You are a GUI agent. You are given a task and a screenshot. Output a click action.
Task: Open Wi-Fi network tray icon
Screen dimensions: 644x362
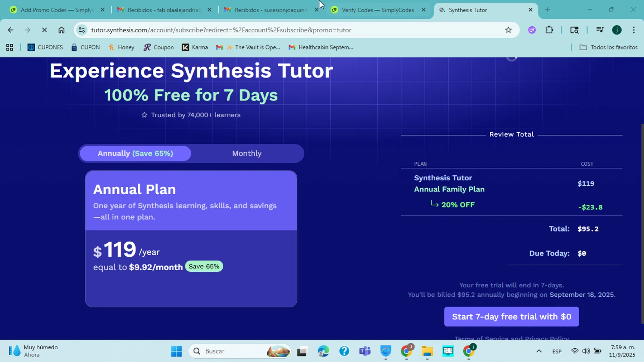pos(574,351)
